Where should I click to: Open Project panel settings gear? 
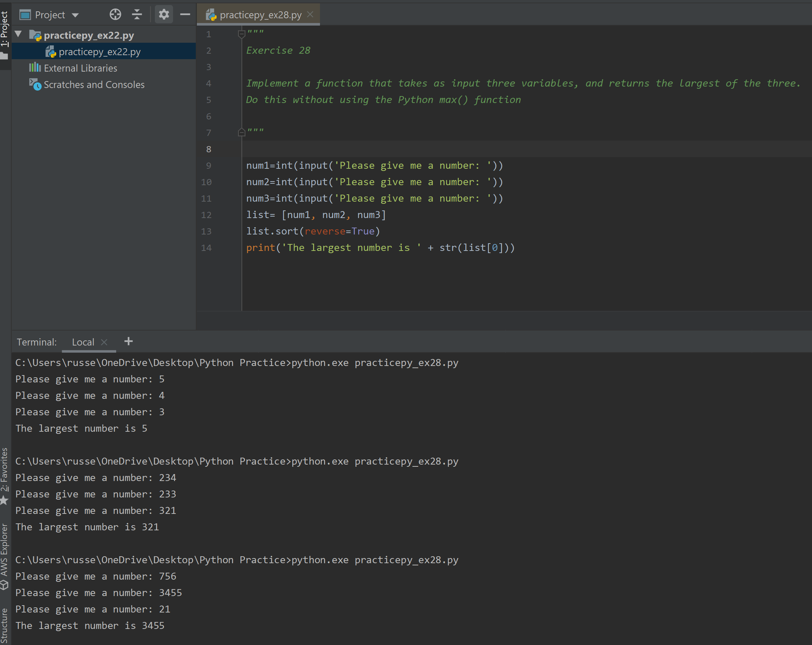pos(163,15)
